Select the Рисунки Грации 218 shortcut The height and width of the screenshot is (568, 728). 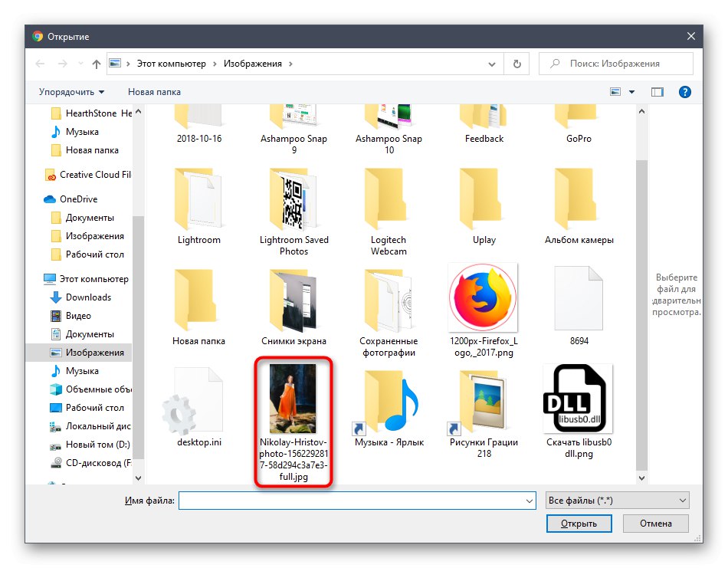coord(484,414)
